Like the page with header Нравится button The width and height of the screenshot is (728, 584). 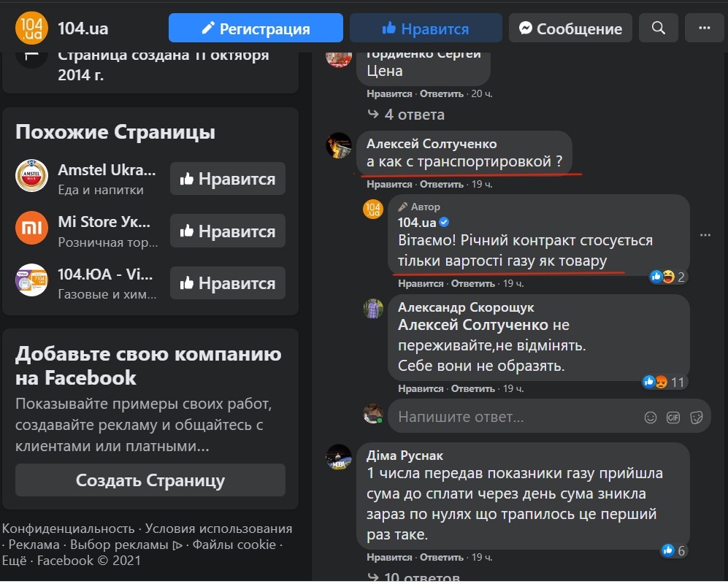point(426,28)
